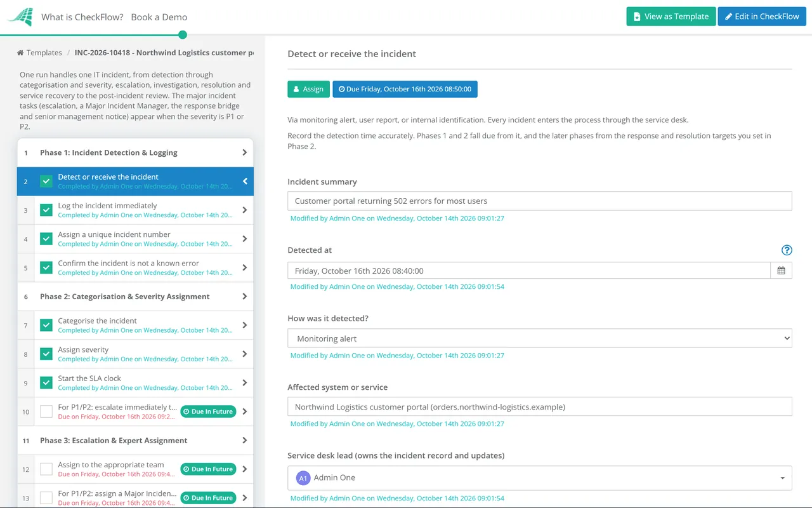Viewport: 812px width, 508px height.
Task: Click the Assign button
Action: coord(308,89)
